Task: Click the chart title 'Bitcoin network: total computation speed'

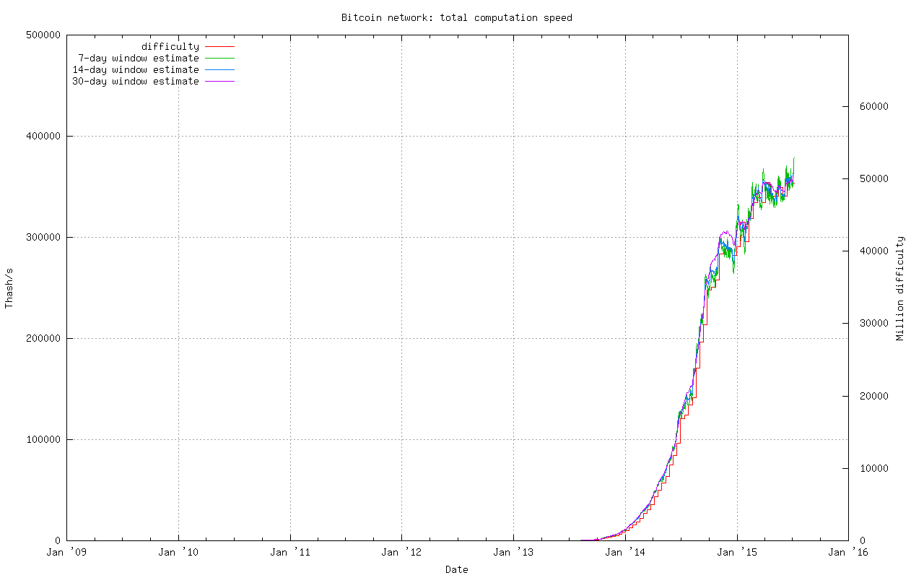Action: click(x=456, y=17)
